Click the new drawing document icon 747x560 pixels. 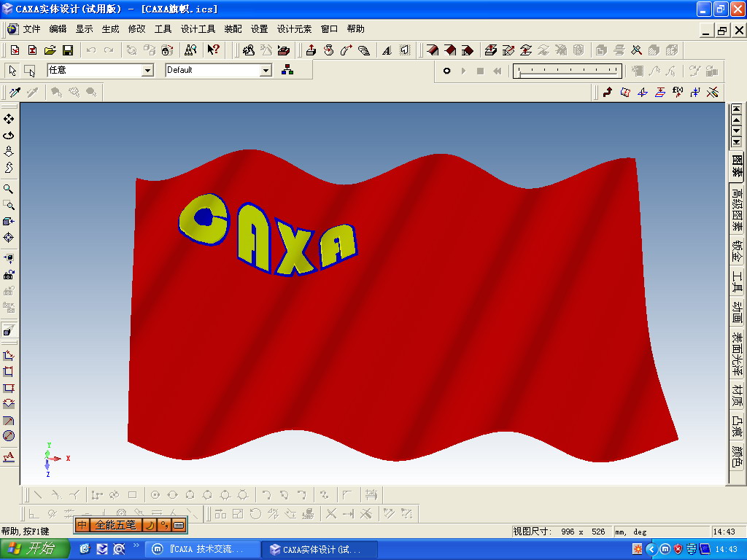(32, 50)
